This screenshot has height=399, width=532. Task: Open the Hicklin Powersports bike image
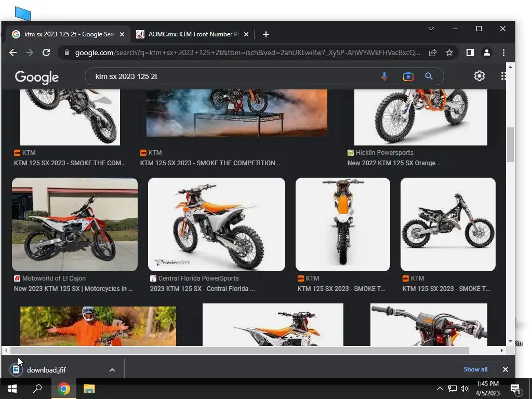point(421,117)
